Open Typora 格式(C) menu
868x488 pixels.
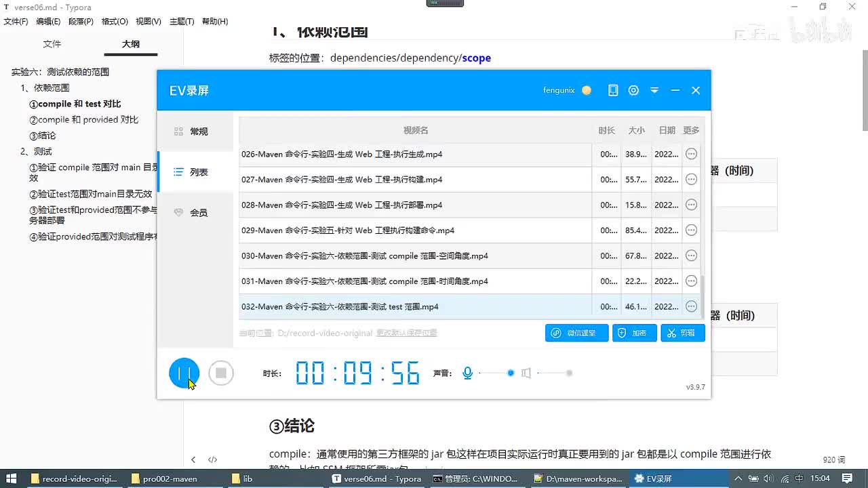115,22
